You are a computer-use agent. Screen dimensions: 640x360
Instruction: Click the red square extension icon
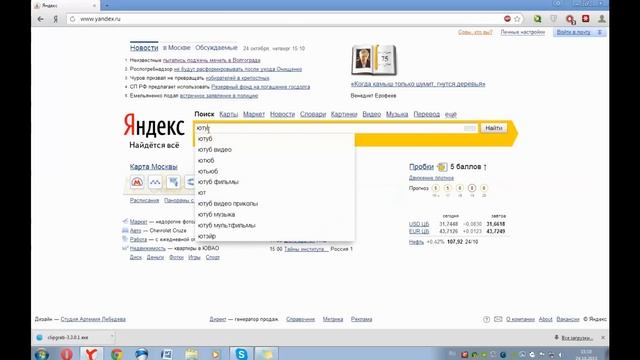tap(586, 19)
